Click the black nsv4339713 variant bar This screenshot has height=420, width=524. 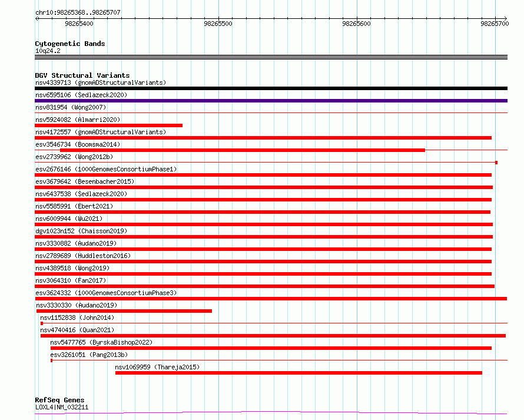tap(271, 88)
